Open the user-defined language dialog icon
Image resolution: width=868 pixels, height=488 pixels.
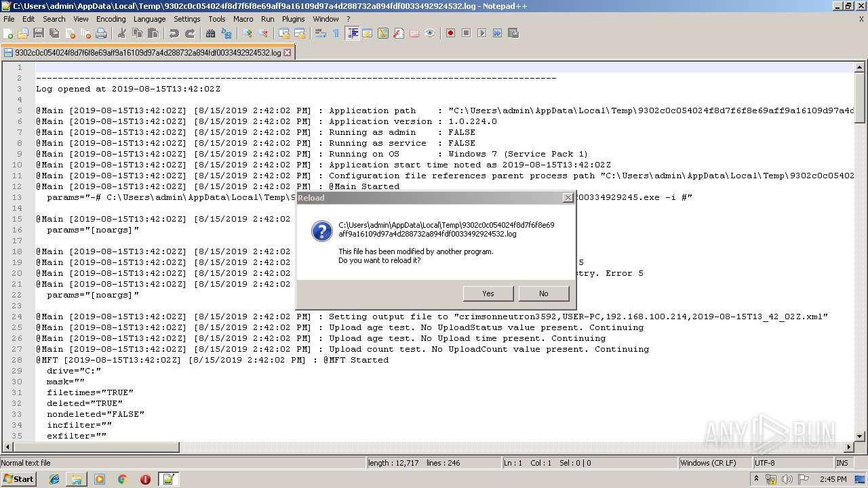pyautogui.click(x=368, y=33)
